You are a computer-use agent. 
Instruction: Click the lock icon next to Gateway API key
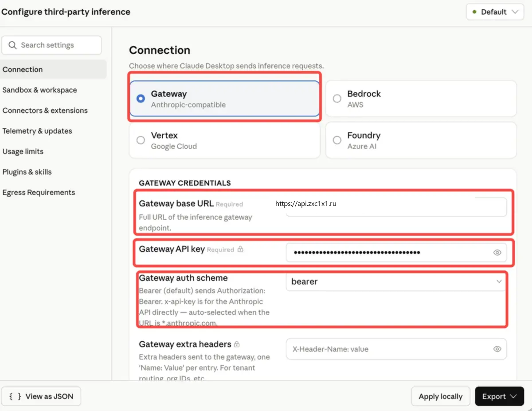[x=240, y=249]
